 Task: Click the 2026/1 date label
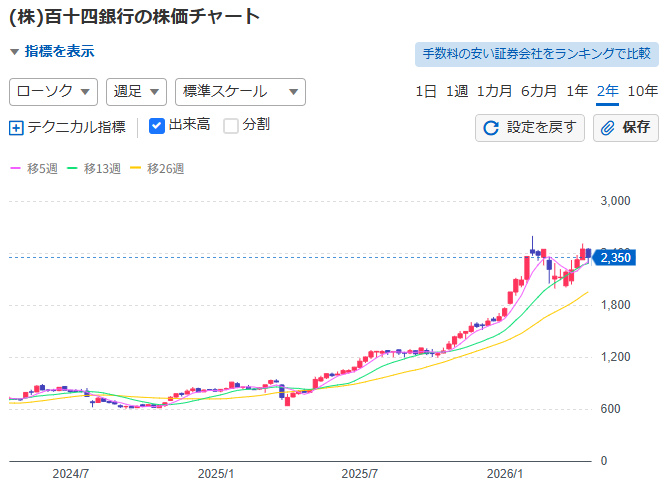tap(505, 474)
